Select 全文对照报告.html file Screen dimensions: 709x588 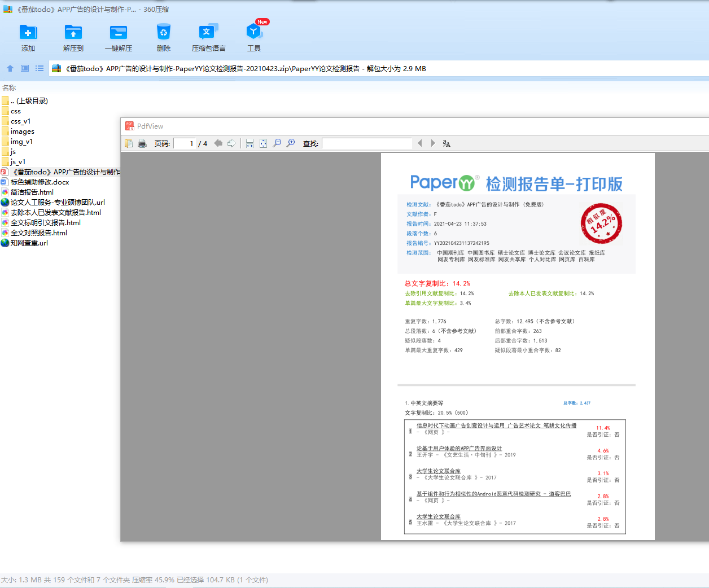pos(34,232)
